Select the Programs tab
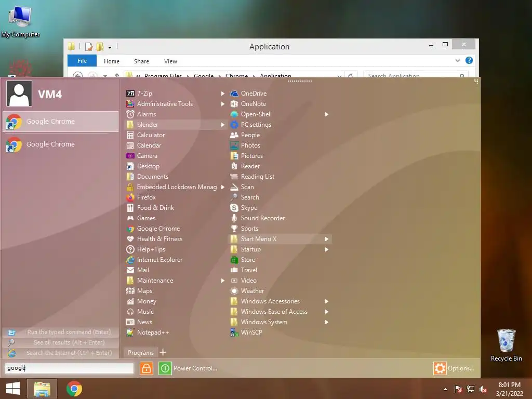The width and height of the screenshot is (532, 399). [140, 353]
